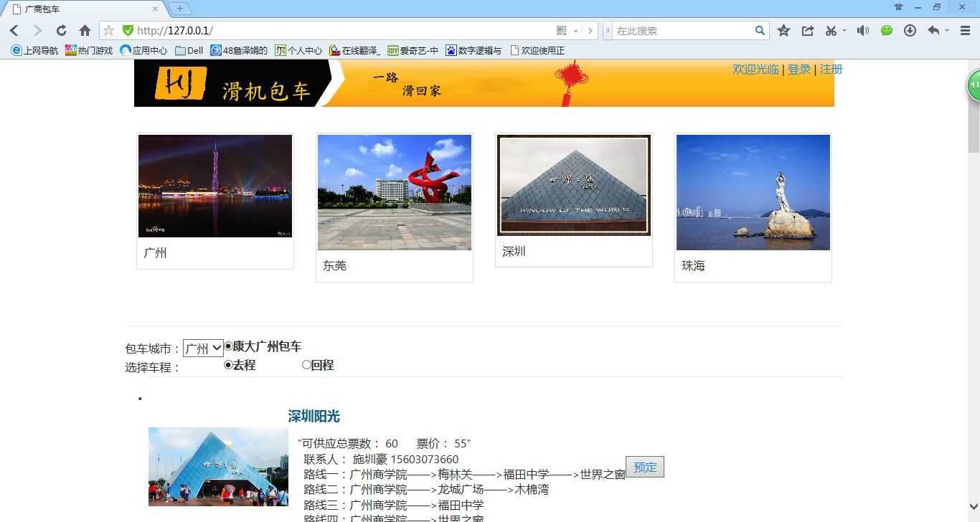Open the 上网导航 bookmark
Image resolution: width=980 pixels, height=522 pixels.
pyautogui.click(x=35, y=51)
